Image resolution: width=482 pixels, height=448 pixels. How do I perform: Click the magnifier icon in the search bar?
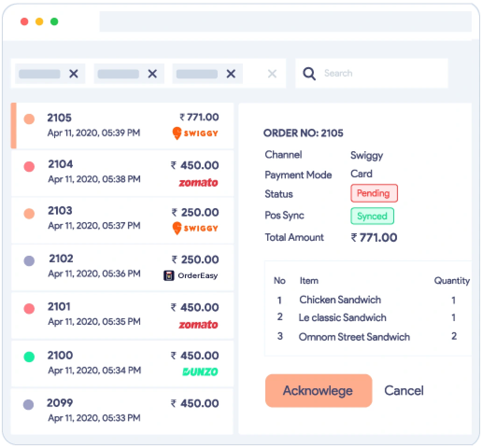pos(309,73)
